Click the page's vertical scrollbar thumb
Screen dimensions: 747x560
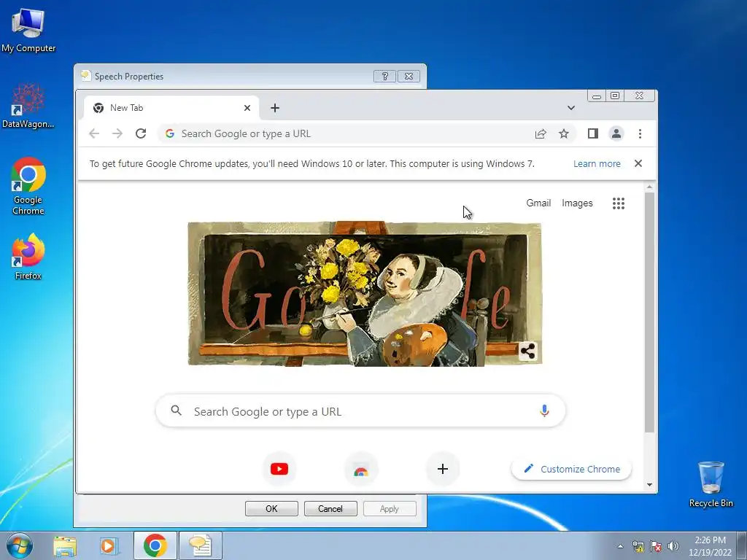649,312
